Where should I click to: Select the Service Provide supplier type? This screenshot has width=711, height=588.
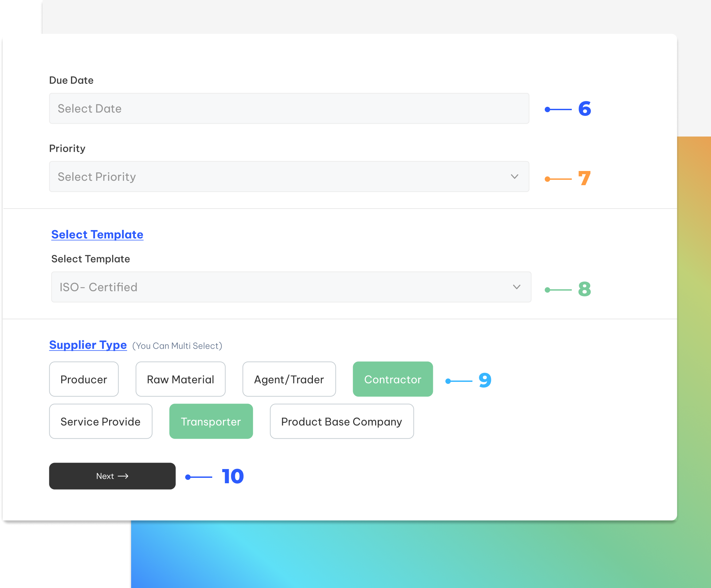(101, 421)
